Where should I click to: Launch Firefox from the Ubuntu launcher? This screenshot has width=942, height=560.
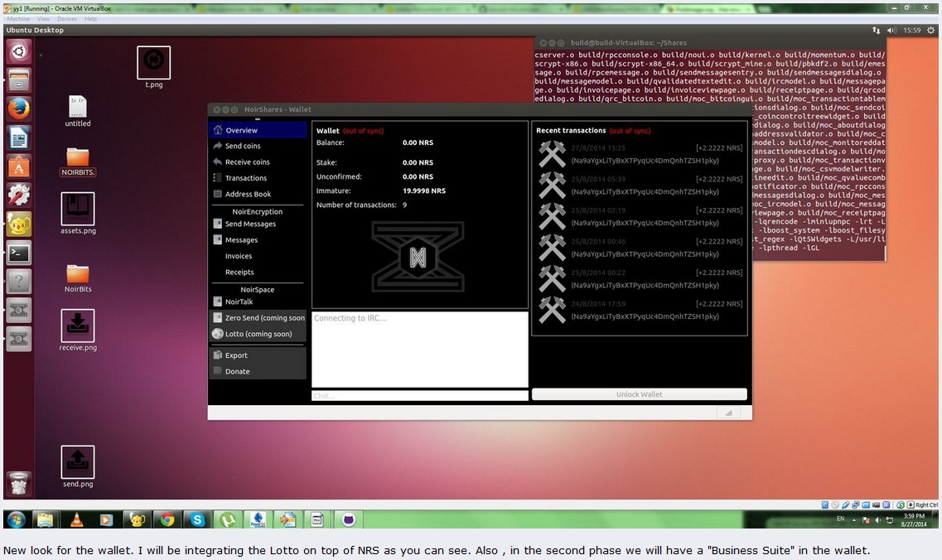(x=18, y=109)
